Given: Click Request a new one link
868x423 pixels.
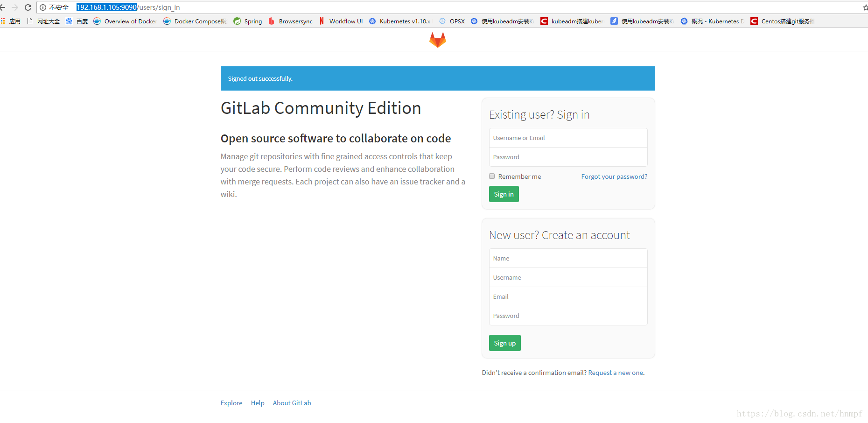Looking at the screenshot, I should (x=616, y=373).
